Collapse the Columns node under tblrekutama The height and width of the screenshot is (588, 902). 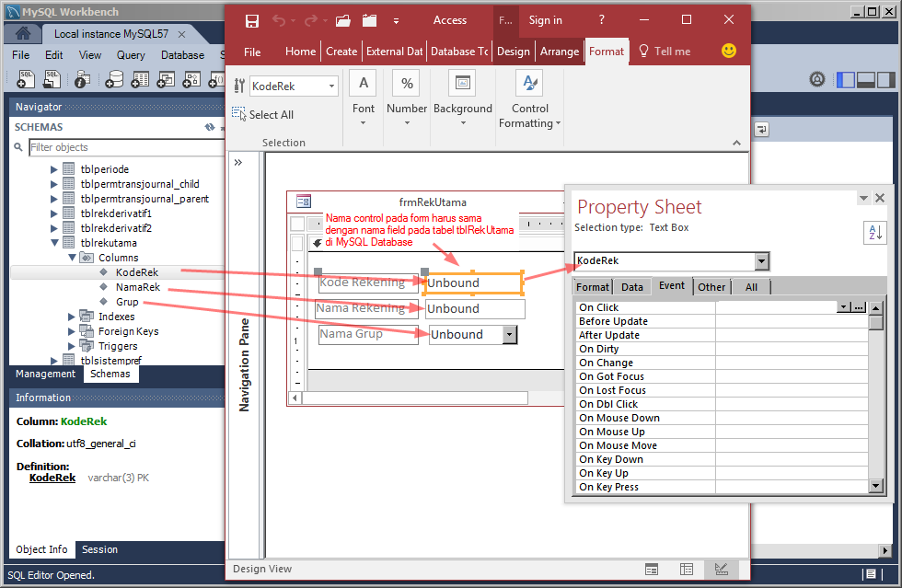pos(72,257)
